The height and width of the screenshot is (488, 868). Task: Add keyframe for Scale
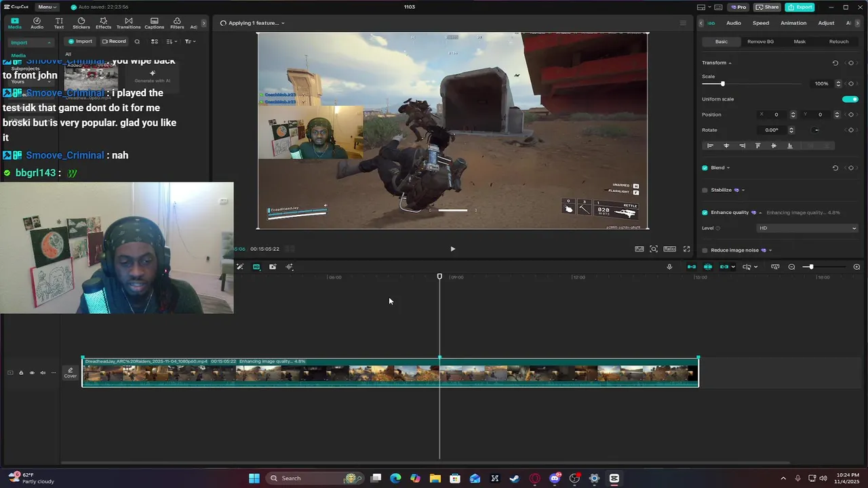[x=851, y=84]
